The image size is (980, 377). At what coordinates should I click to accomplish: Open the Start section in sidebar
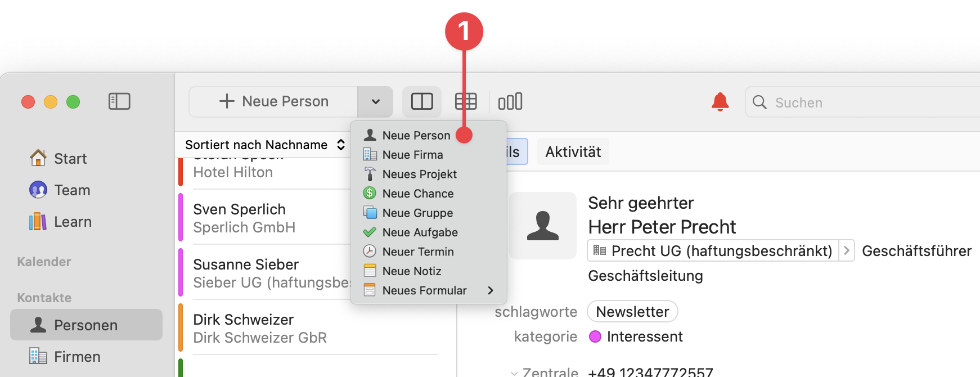(x=87, y=159)
